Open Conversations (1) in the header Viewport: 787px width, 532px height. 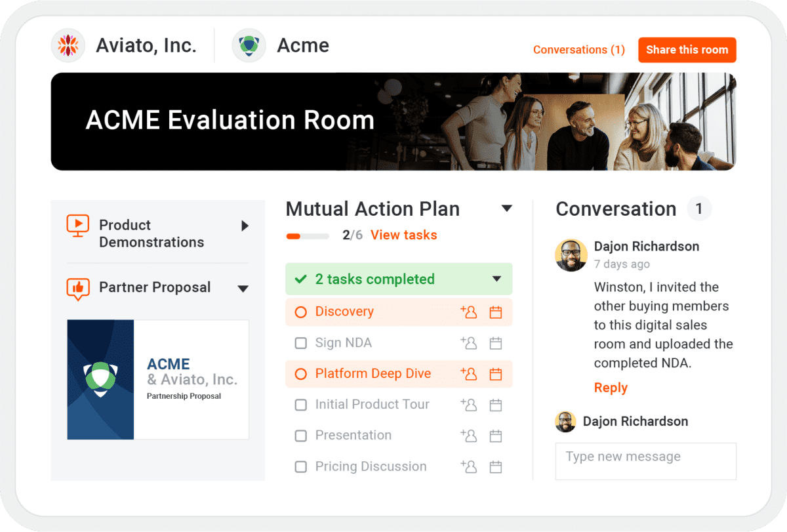coord(578,50)
